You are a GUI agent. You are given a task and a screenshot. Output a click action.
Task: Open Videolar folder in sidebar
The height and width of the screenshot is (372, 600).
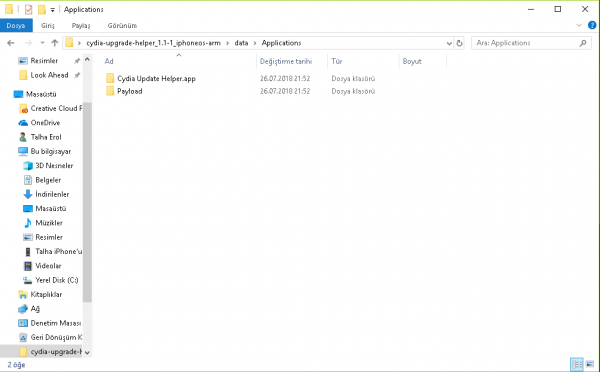pos(48,266)
